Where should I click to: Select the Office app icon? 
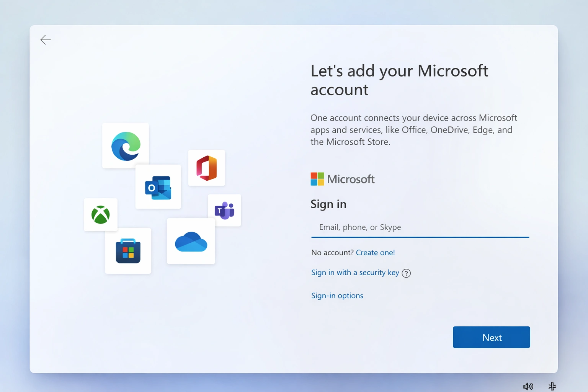206,168
